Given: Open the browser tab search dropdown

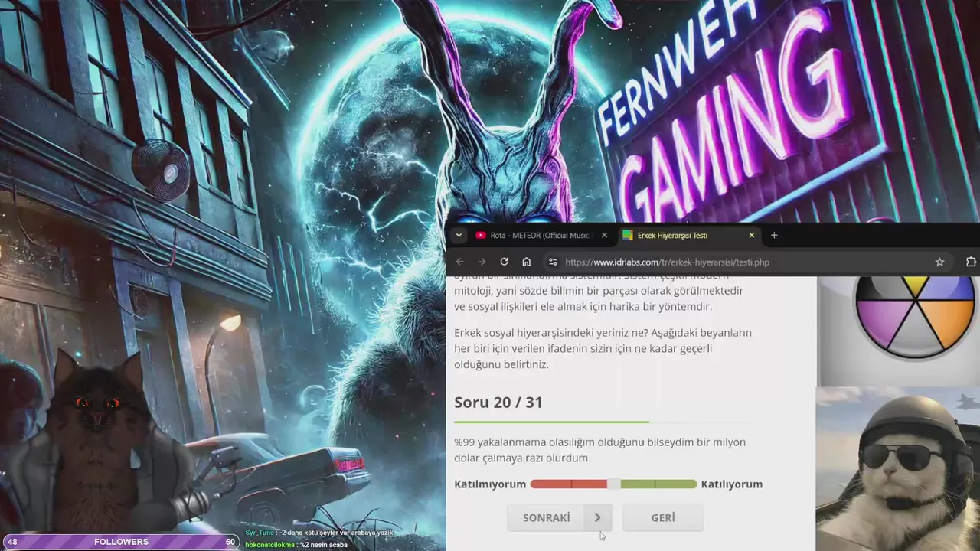Looking at the screenshot, I should pyautogui.click(x=459, y=236).
